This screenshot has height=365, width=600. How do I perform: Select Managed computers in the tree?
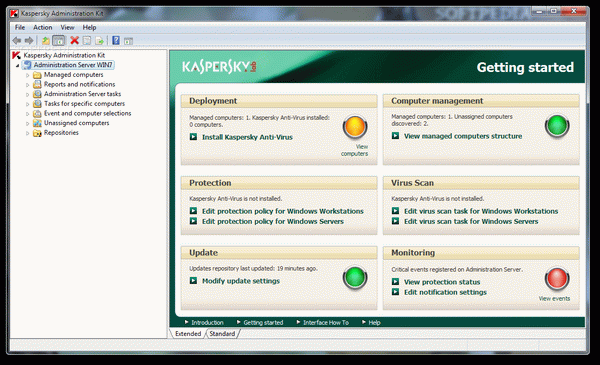pyautogui.click(x=73, y=75)
